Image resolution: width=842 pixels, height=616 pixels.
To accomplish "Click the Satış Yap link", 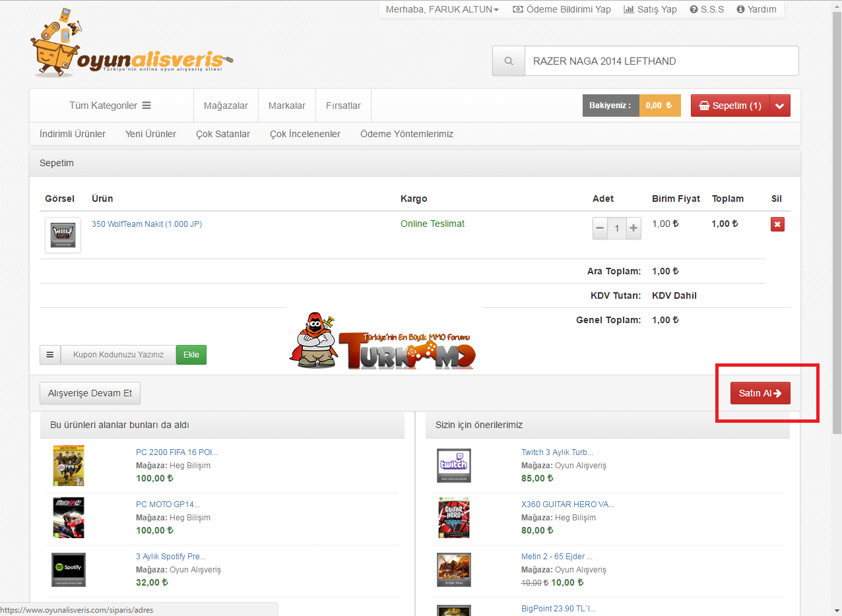I will (x=650, y=9).
